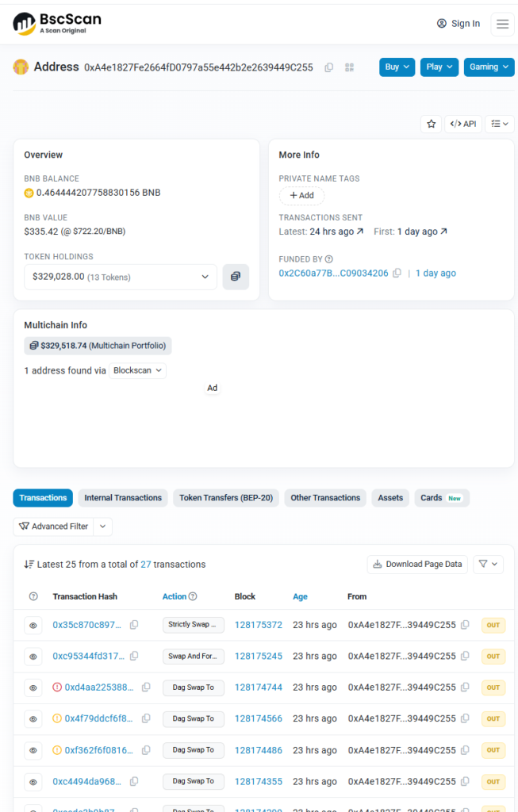Switch to Token Transfers (BEP-20) tab
518x812 pixels.
click(x=226, y=498)
